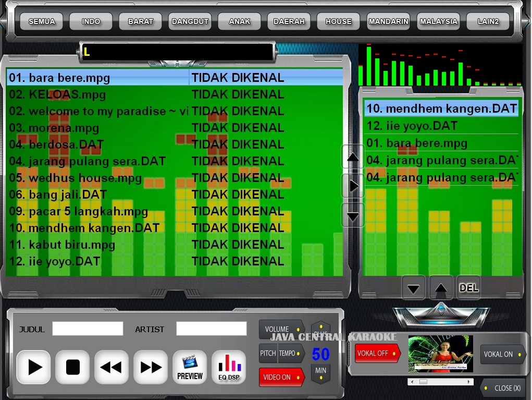Toggle the PITCH mode button
This screenshot has width=532, height=400.
tap(268, 353)
